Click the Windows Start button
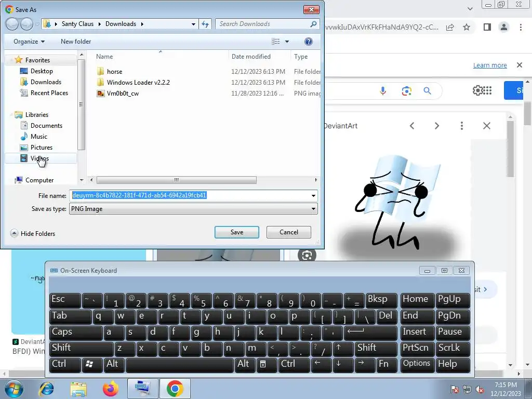532x399 pixels. [14, 389]
